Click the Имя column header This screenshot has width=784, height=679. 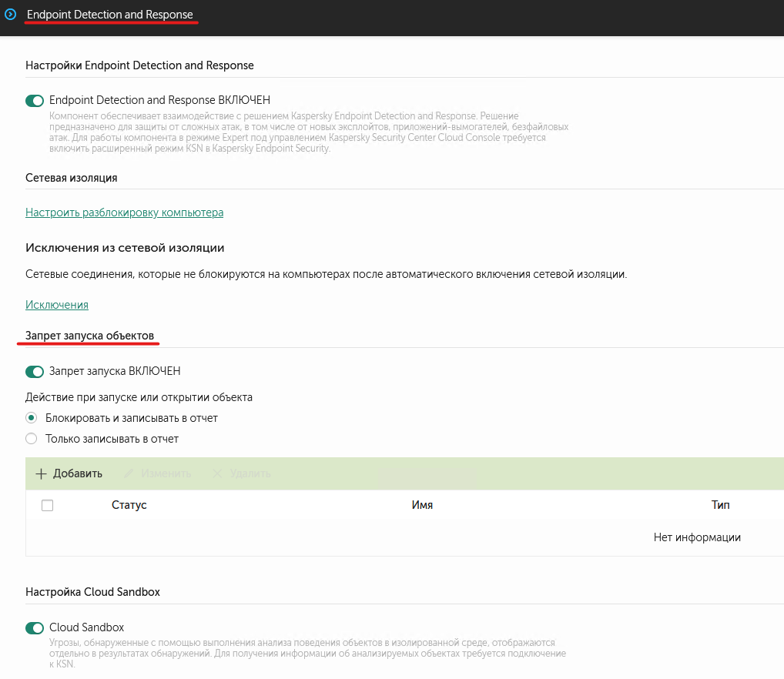[x=423, y=505]
